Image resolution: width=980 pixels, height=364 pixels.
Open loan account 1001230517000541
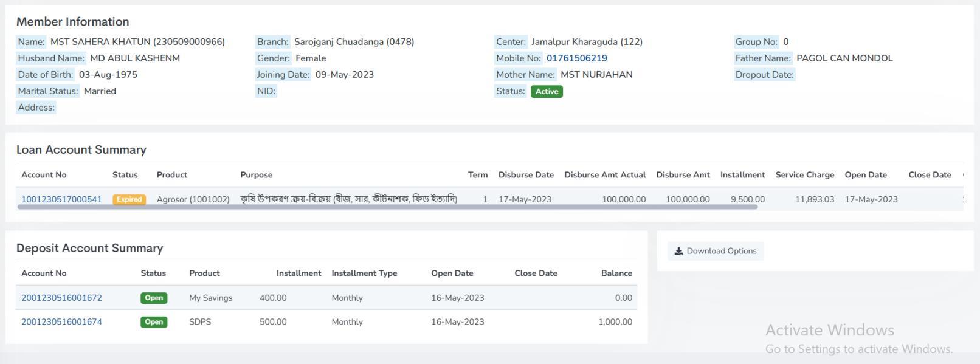click(61, 199)
